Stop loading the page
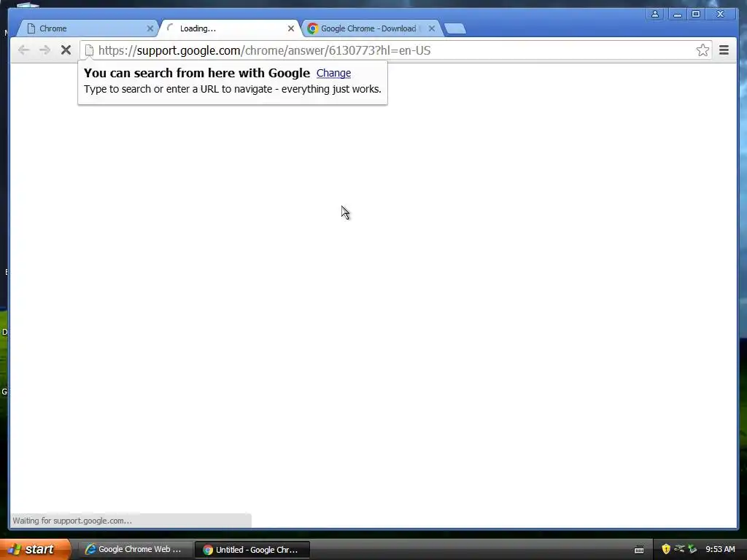Image resolution: width=747 pixels, height=560 pixels. pyautogui.click(x=66, y=50)
